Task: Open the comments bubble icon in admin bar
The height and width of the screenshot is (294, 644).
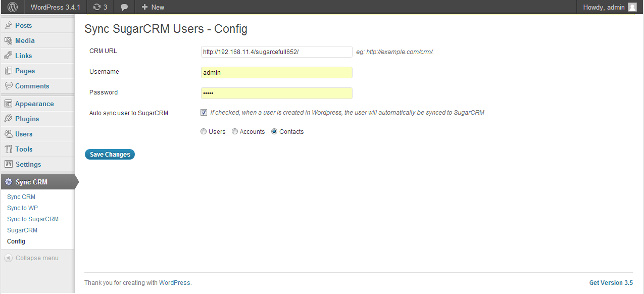Action: coord(124,7)
